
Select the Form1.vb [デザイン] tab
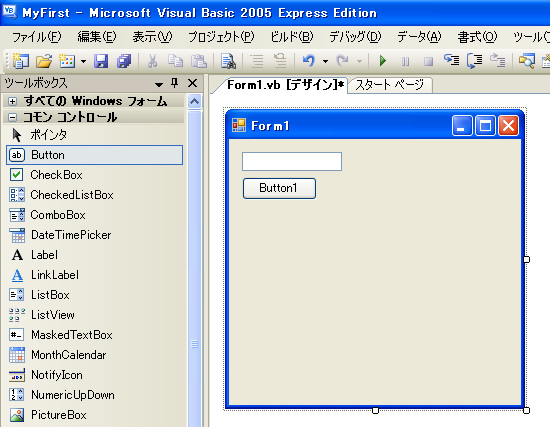tap(285, 85)
